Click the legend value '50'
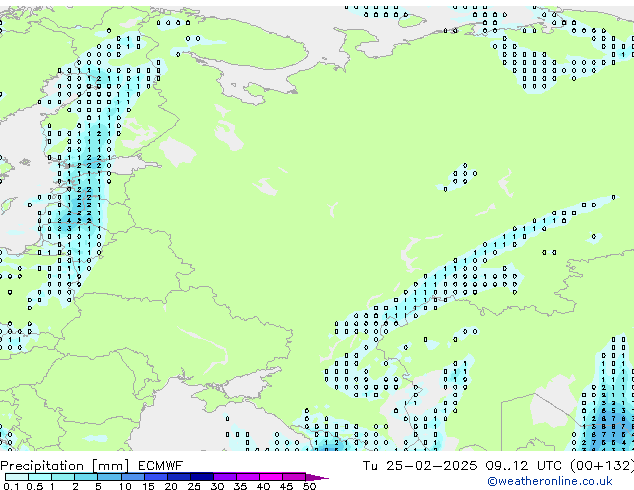The width and height of the screenshot is (634, 490). click(x=309, y=486)
